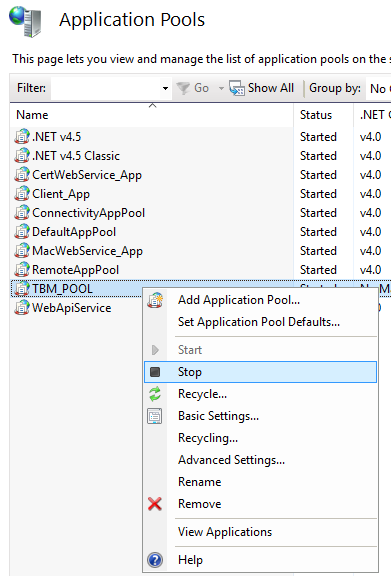Expand the Go button dropdown arrow
The width and height of the screenshot is (391, 576).
coord(221,88)
